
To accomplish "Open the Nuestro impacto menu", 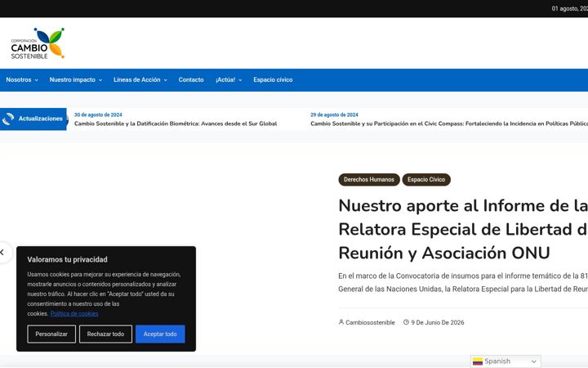I will (76, 79).
